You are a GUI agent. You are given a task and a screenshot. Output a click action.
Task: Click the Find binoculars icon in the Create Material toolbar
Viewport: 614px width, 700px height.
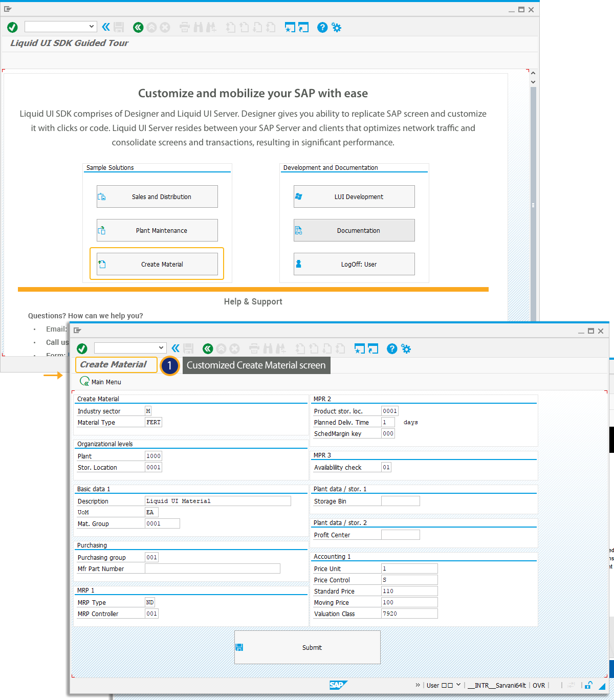pos(268,348)
